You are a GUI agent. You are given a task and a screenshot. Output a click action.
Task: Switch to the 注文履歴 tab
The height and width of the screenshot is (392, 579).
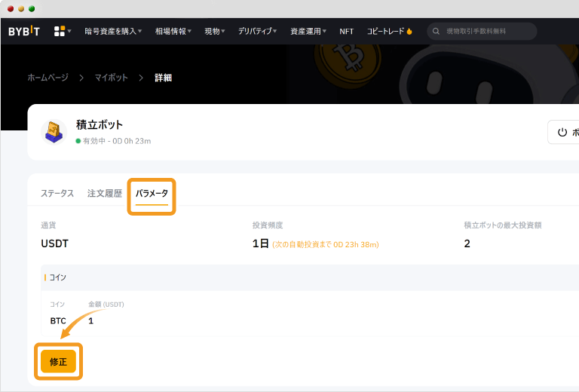pyautogui.click(x=104, y=194)
